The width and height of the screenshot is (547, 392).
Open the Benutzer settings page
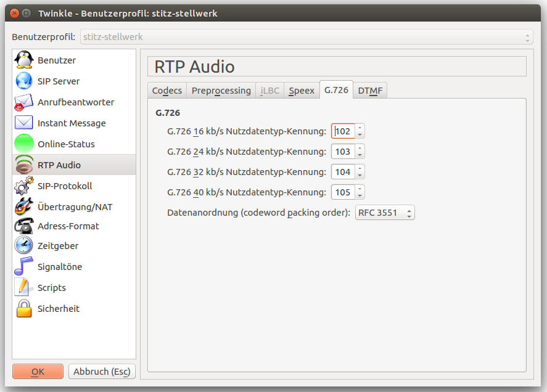click(74, 60)
